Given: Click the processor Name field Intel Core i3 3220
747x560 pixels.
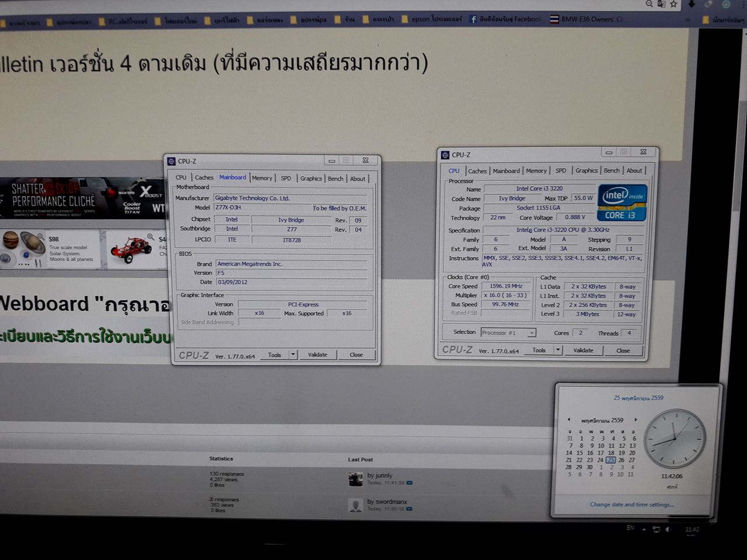Looking at the screenshot, I should coord(539,189).
